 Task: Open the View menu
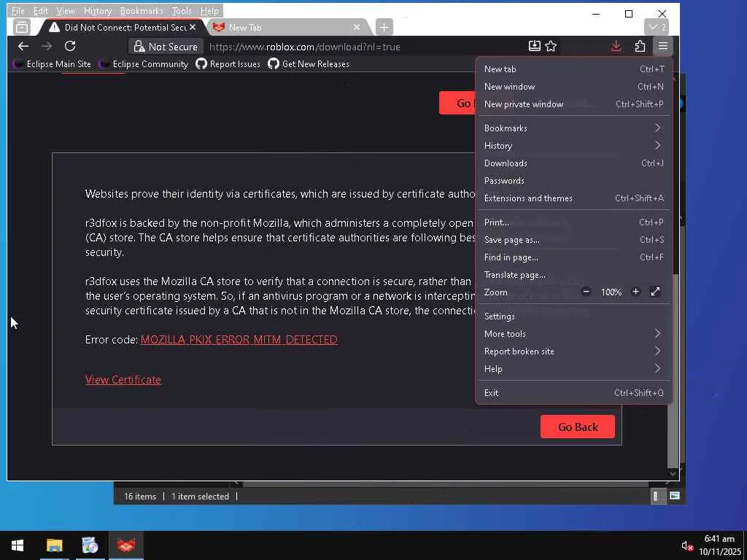[66, 10]
